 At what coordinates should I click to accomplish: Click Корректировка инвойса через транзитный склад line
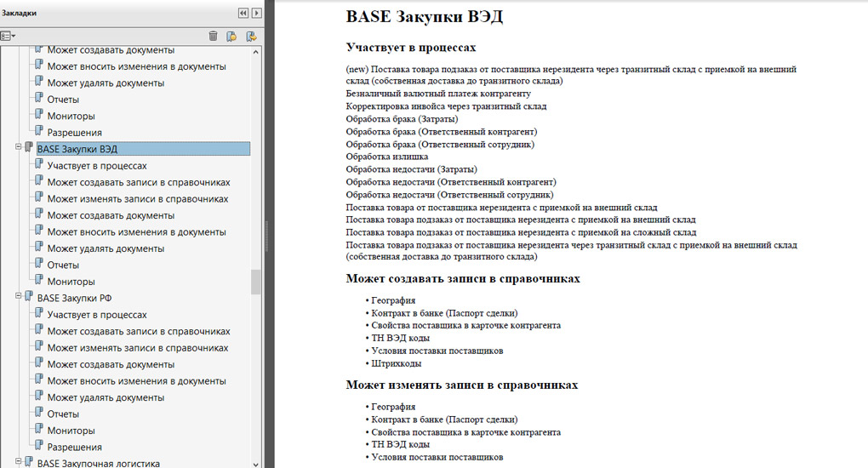446,106
